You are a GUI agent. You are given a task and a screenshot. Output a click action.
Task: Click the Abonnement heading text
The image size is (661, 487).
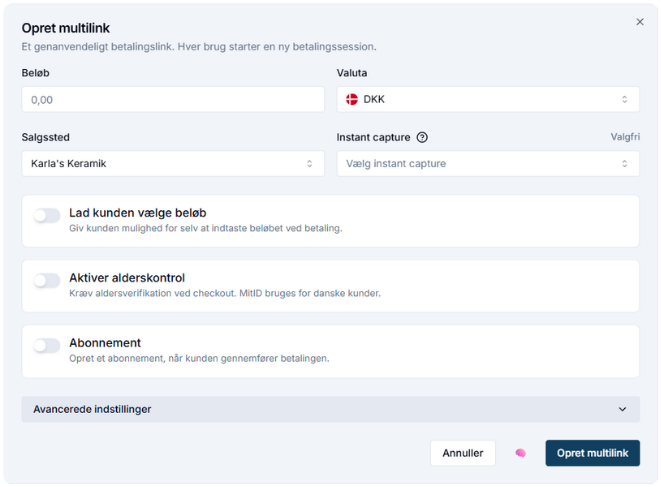[x=105, y=343]
